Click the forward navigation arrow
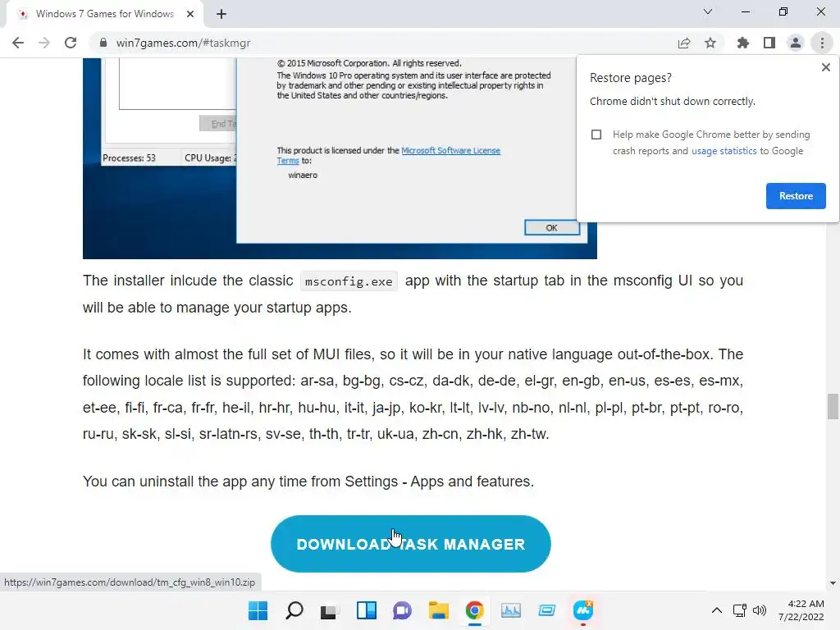This screenshot has width=840, height=630. (x=44, y=43)
